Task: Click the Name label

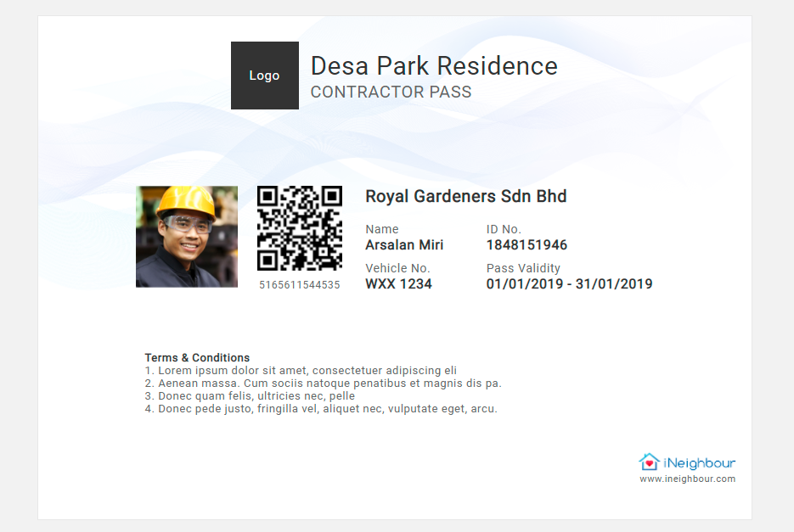Action: coord(382,229)
